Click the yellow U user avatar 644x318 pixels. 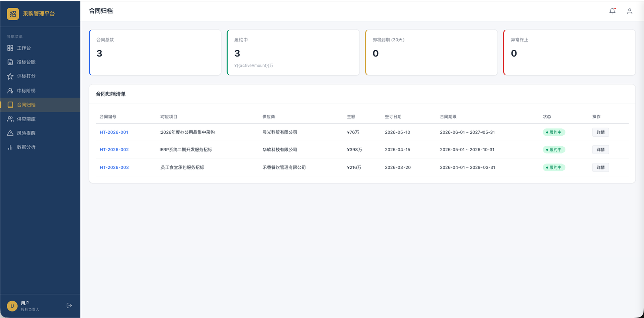[12, 306]
